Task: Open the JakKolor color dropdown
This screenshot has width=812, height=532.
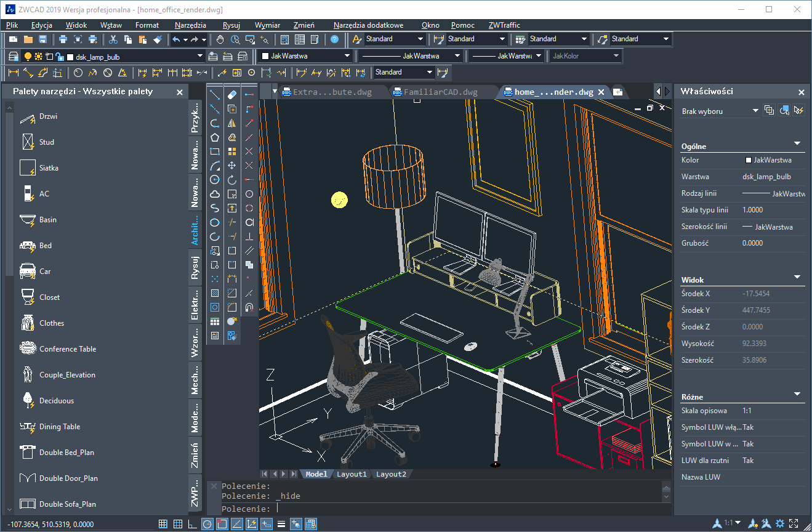Action: coord(616,55)
